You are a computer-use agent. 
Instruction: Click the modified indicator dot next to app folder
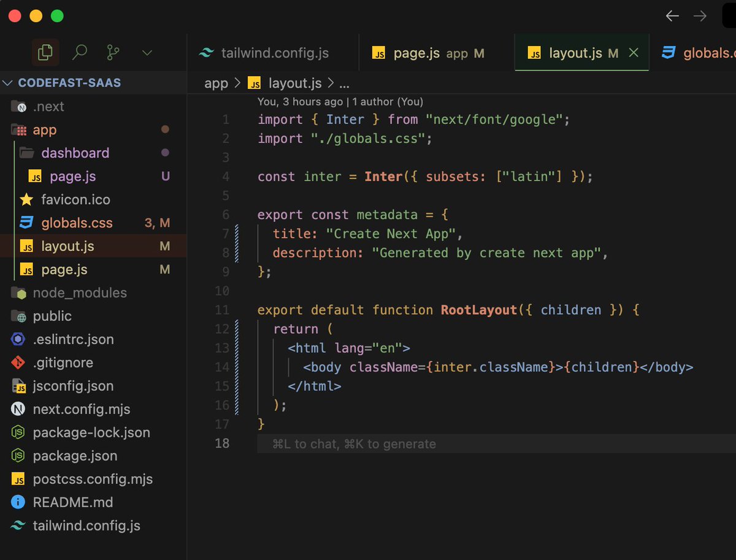[x=164, y=129]
